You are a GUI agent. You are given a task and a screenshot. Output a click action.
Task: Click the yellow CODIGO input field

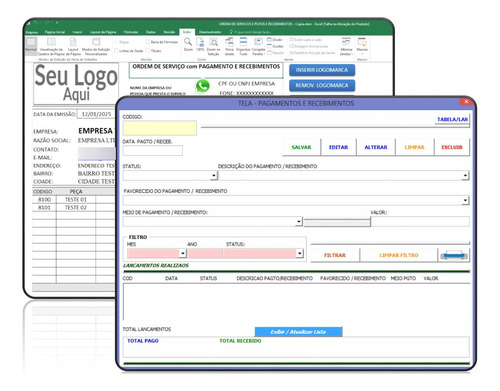click(x=160, y=128)
